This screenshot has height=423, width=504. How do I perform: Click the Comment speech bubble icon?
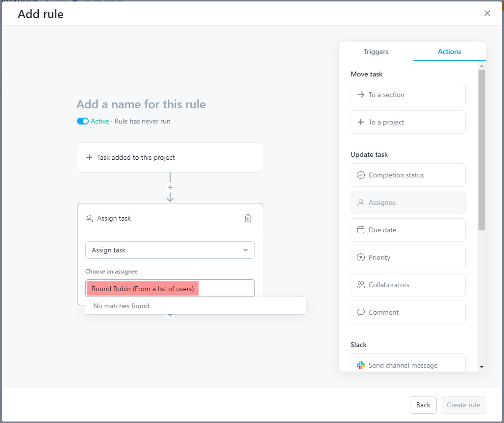361,312
